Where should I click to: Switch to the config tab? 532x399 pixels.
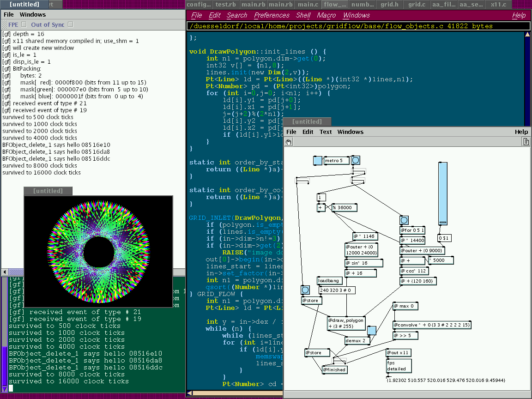(x=199, y=5)
